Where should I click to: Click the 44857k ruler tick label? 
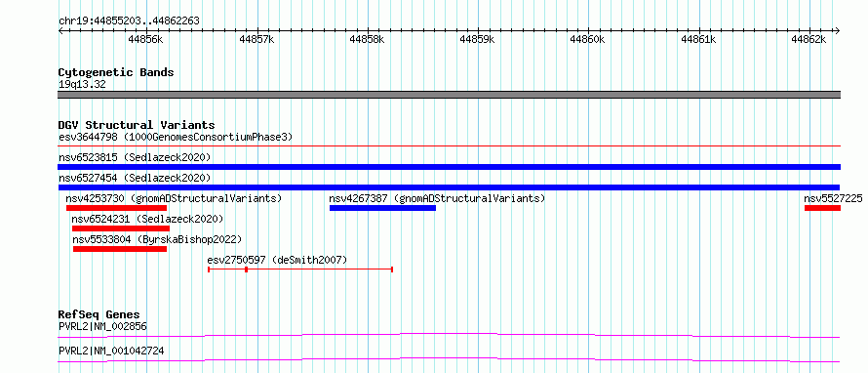coord(256,40)
